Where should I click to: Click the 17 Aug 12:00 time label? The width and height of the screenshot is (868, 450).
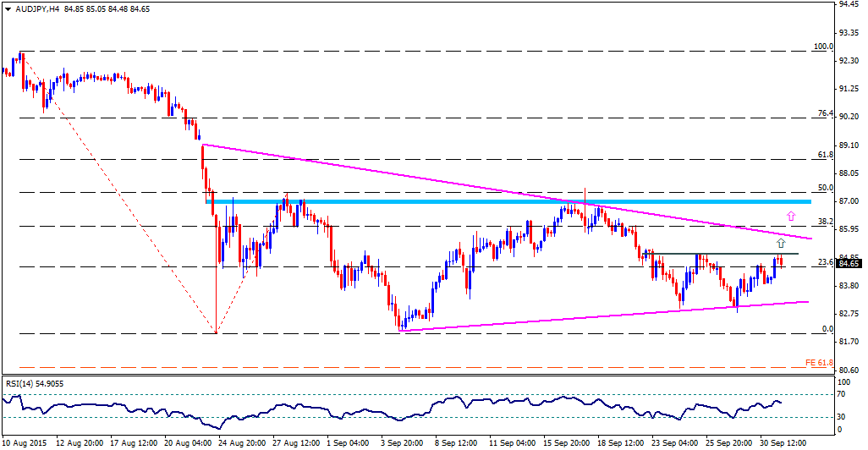pos(134,443)
